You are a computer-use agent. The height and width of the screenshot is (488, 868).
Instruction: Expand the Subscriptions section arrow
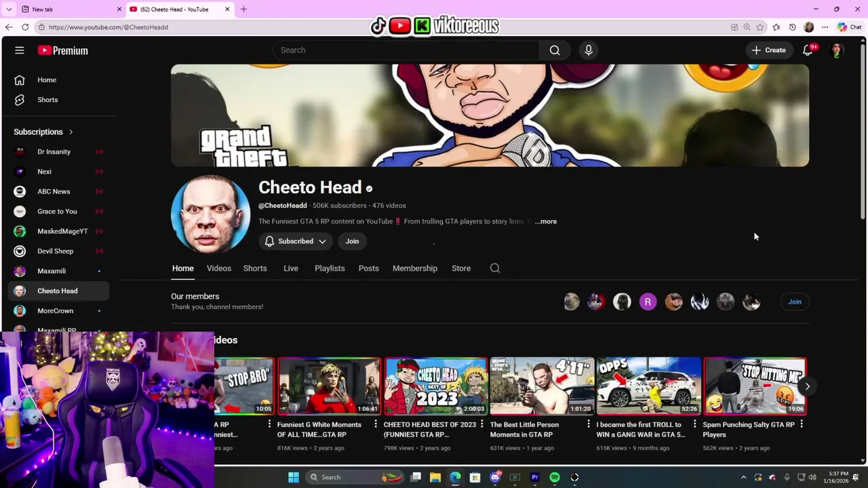pyautogui.click(x=71, y=132)
